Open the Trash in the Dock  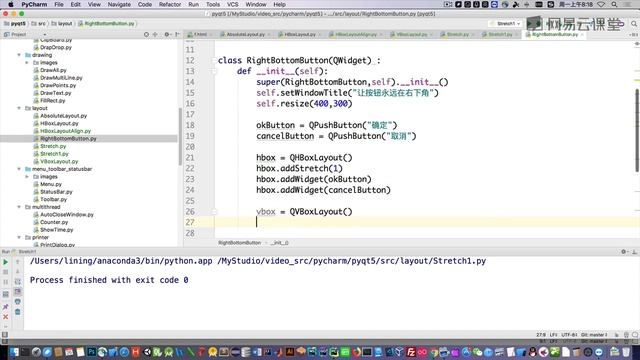626,352
